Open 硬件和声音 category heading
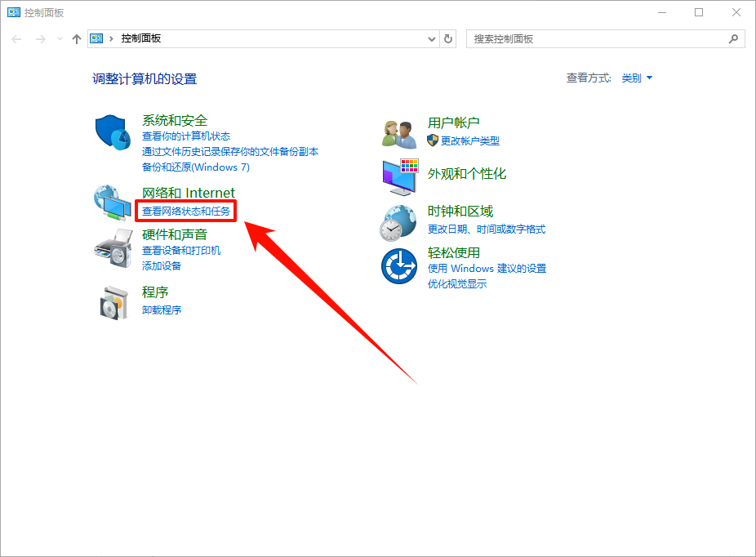This screenshot has width=756, height=557. pyautogui.click(x=175, y=235)
